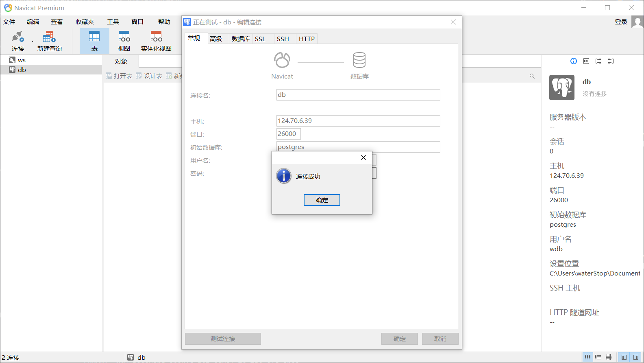Image resolution: width=644 pixels, height=363 pixels.
Task: Close the 连接成功 message box
Action: coord(363,157)
